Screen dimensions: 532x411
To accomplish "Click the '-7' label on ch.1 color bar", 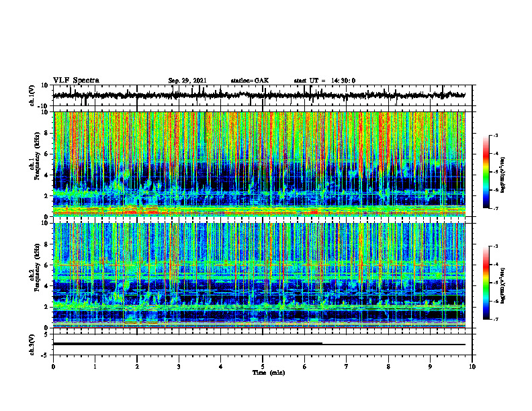I will tap(496, 208).
